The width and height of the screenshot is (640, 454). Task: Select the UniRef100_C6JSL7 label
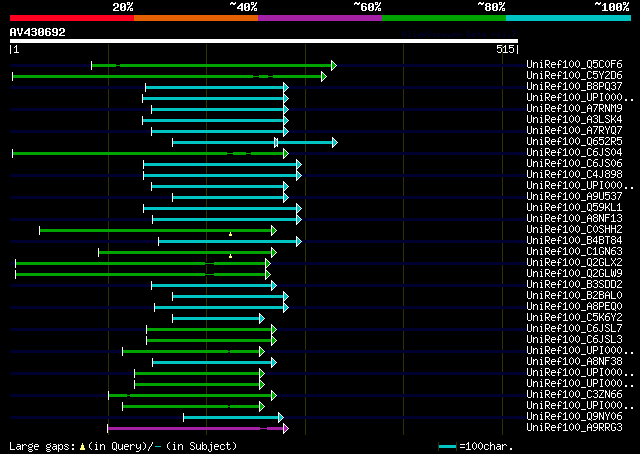(x=574, y=329)
